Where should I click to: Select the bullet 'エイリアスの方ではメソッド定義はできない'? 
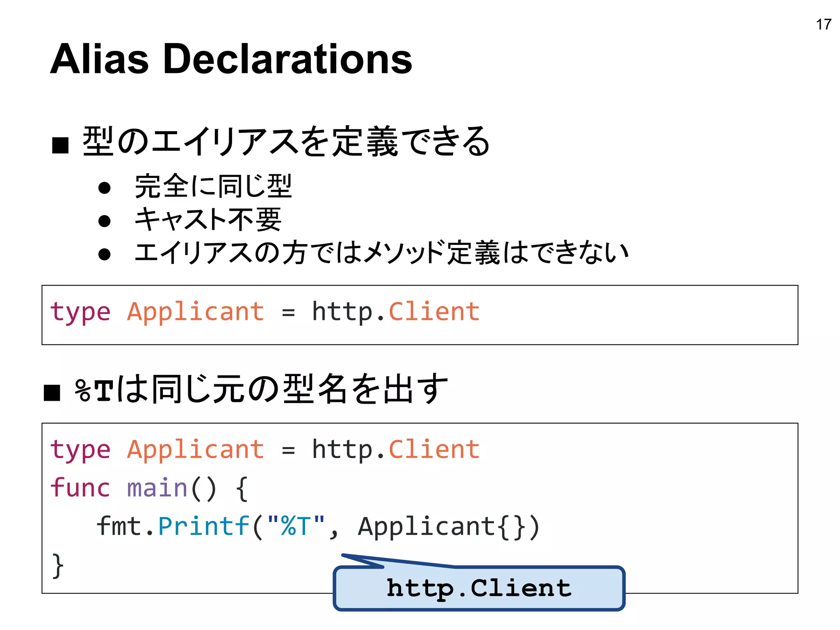[x=381, y=252]
